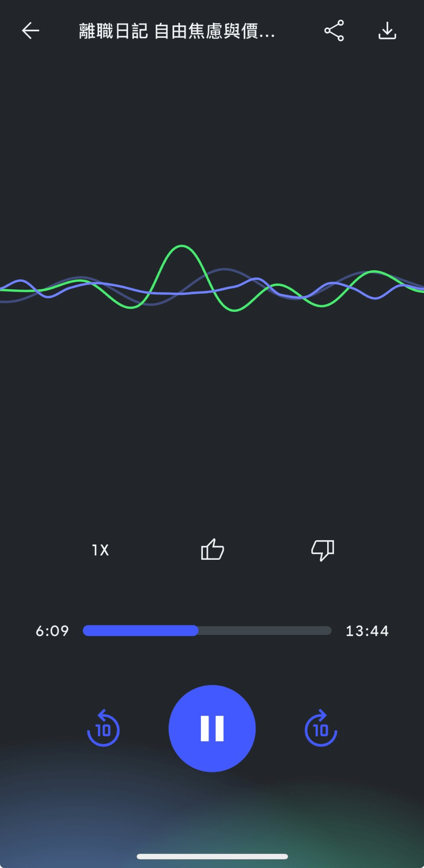Tap the home indicator bar
Image resolution: width=424 pixels, height=868 pixels.
coord(212,856)
